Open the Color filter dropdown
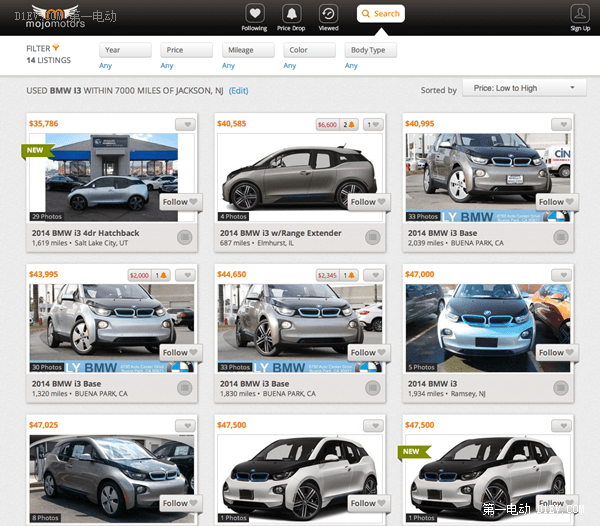Screen dimensions: 600x526 coord(310,50)
